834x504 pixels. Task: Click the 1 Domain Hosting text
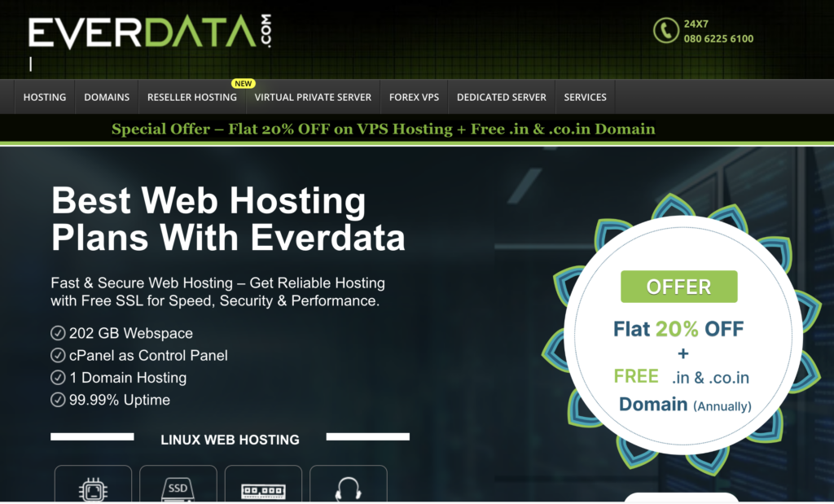[x=128, y=378]
